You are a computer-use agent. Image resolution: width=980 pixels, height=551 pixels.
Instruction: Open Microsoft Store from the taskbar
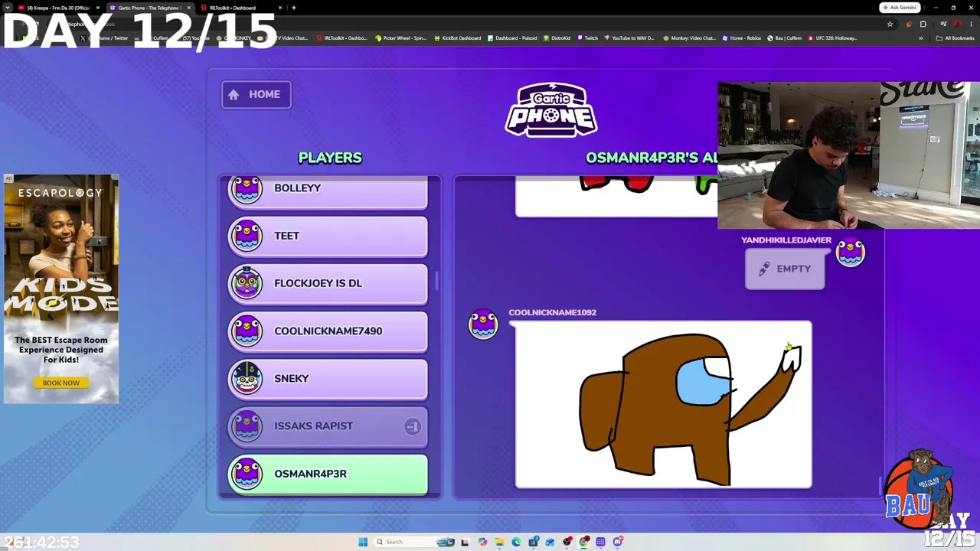click(534, 542)
